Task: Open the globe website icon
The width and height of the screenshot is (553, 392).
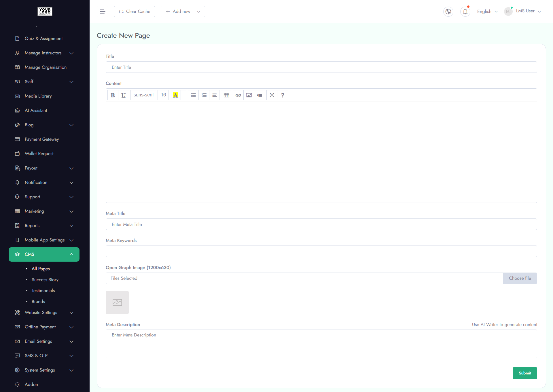Action: [448, 12]
